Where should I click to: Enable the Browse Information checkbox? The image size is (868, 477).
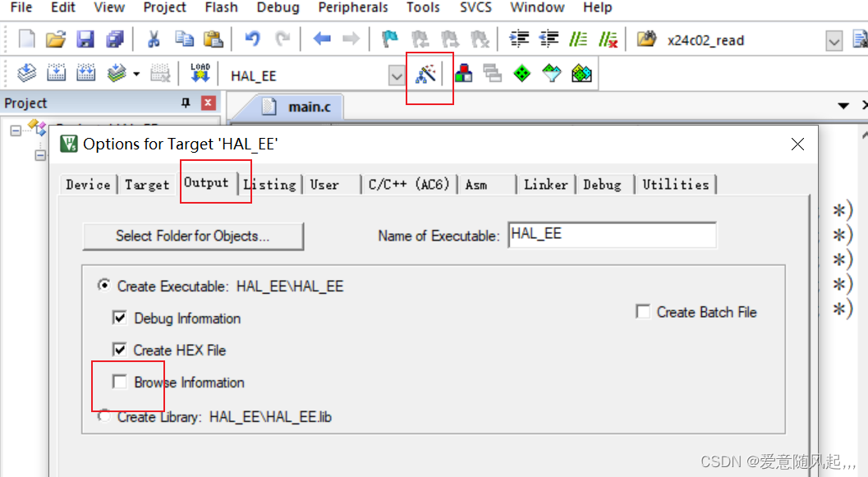(x=120, y=383)
